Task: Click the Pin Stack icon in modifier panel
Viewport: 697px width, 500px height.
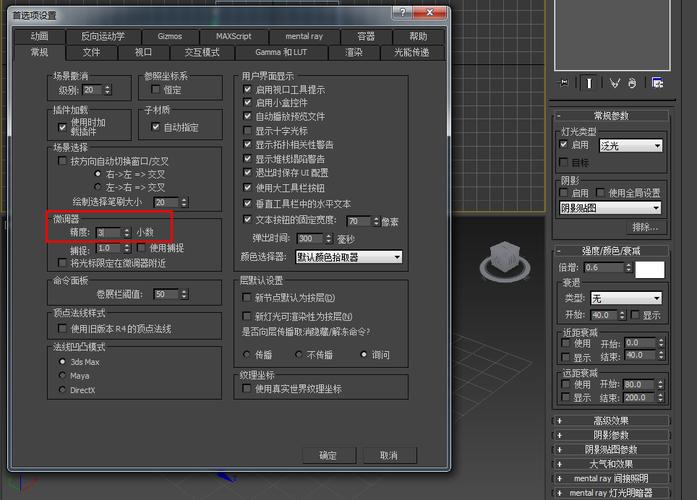Action: pos(565,83)
